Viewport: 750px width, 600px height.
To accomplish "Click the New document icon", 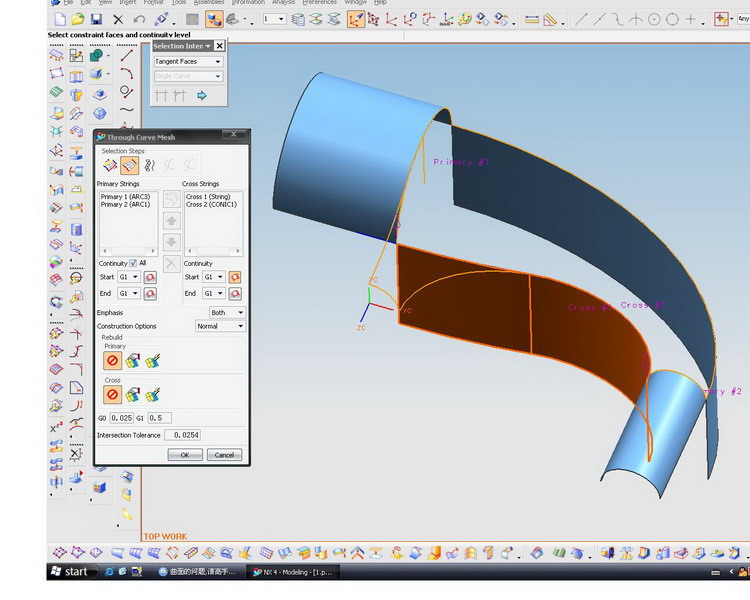I will point(60,19).
